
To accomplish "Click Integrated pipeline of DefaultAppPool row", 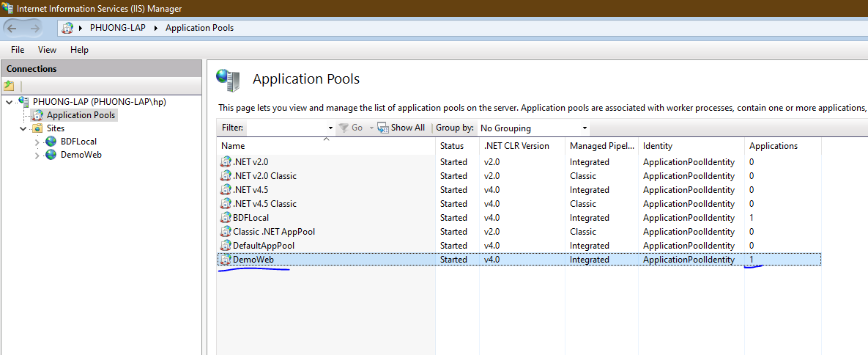I will pos(589,245).
